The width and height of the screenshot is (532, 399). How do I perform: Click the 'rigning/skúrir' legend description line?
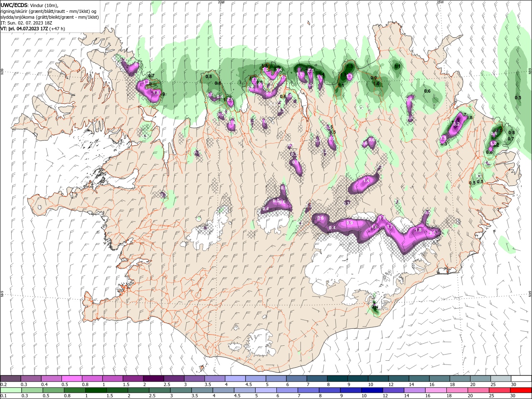(x=49, y=11)
